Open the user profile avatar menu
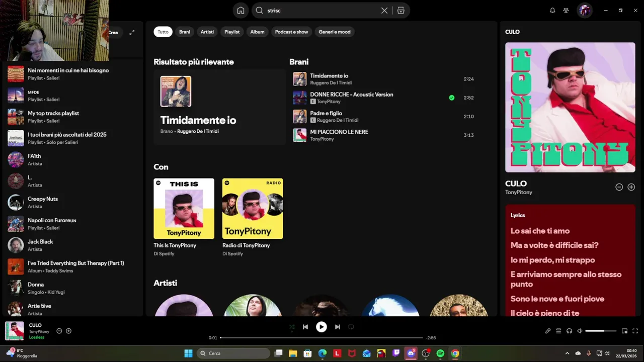 click(584, 10)
